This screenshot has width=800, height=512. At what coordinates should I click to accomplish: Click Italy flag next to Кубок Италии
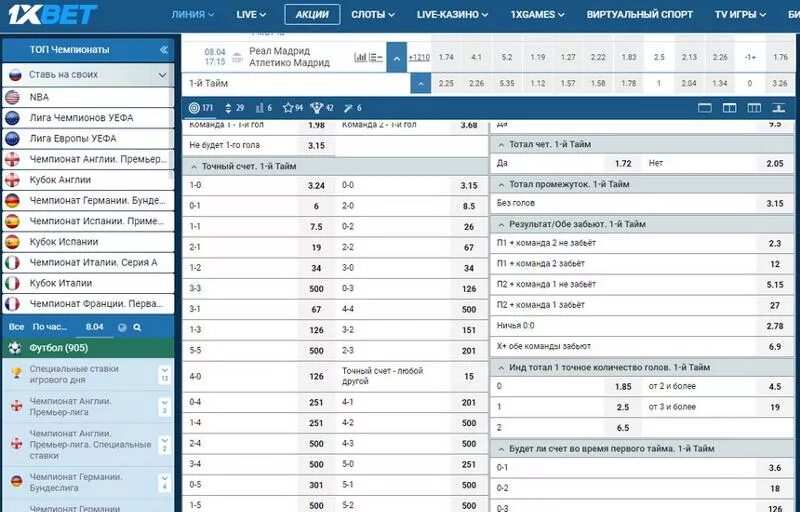click(12, 283)
